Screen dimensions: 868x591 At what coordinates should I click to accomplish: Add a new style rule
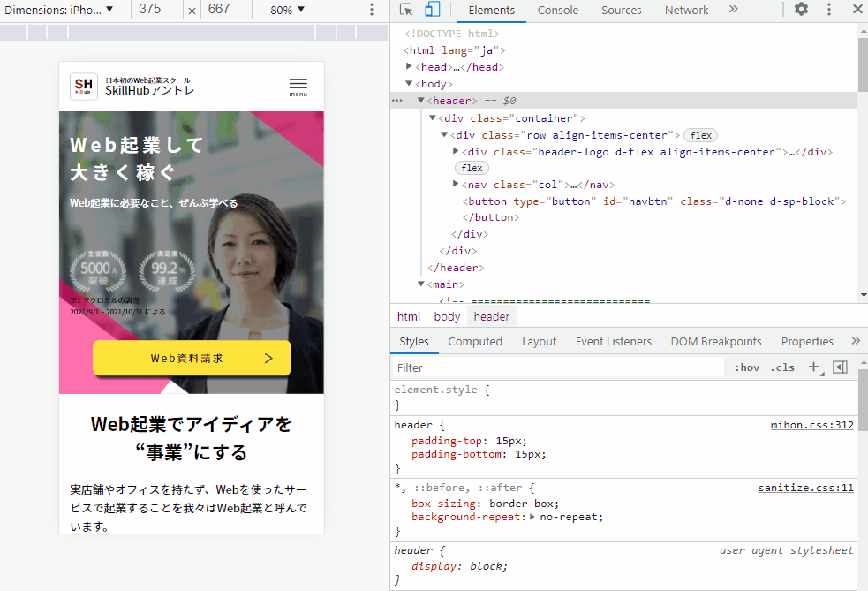coord(814,367)
